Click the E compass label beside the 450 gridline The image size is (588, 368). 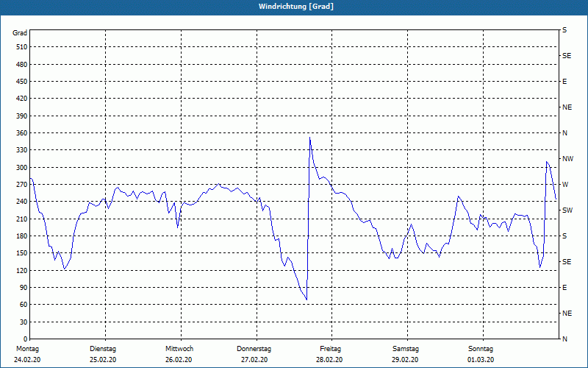564,82
